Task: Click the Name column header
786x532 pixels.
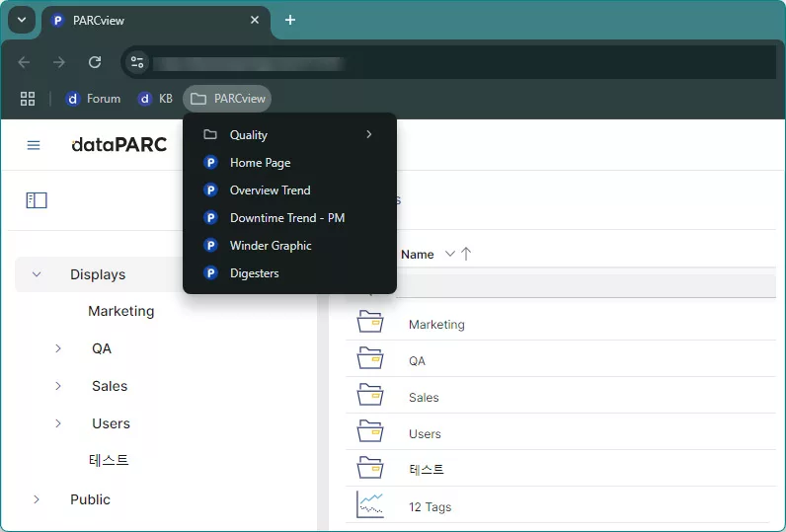Action: click(x=418, y=255)
